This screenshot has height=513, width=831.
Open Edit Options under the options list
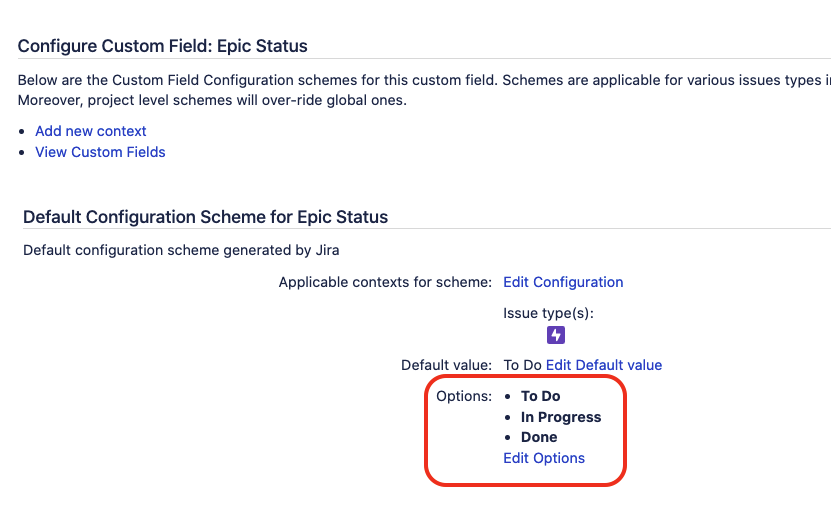pos(544,458)
